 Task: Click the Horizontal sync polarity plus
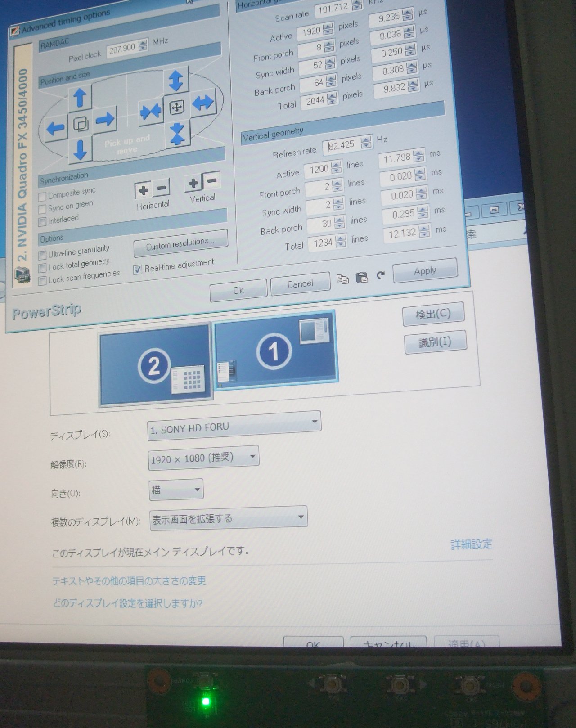(144, 190)
